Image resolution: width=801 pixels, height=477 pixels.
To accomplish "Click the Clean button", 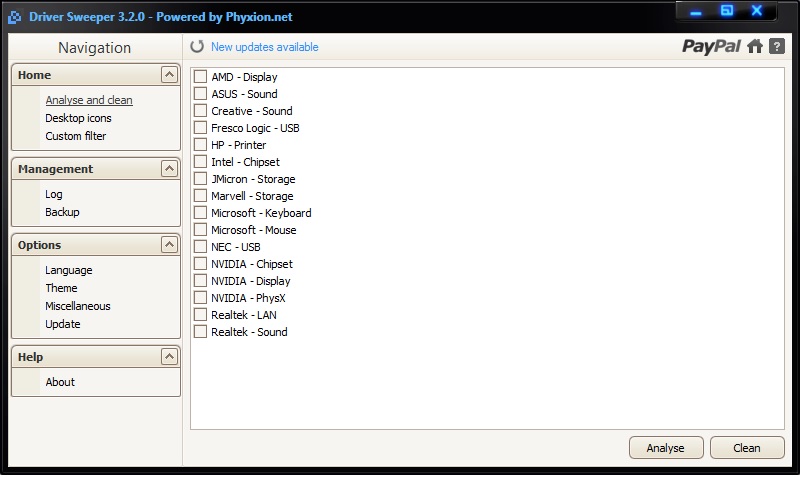I will (747, 448).
